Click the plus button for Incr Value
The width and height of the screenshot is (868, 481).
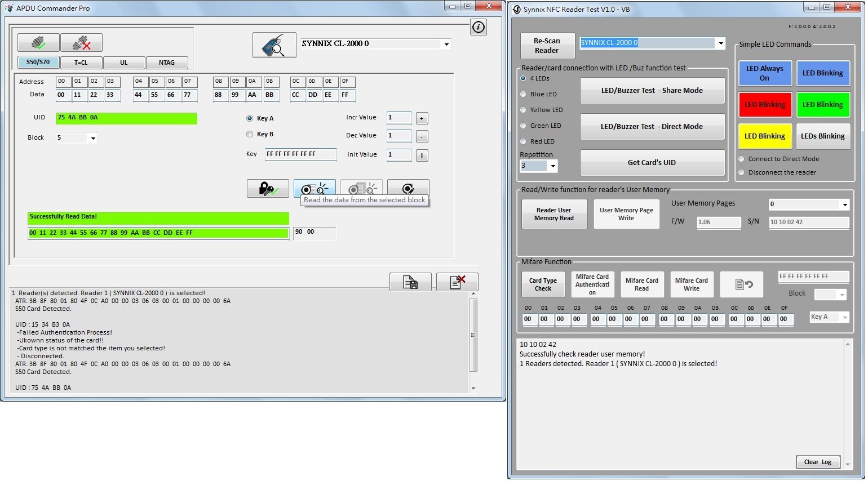click(422, 118)
